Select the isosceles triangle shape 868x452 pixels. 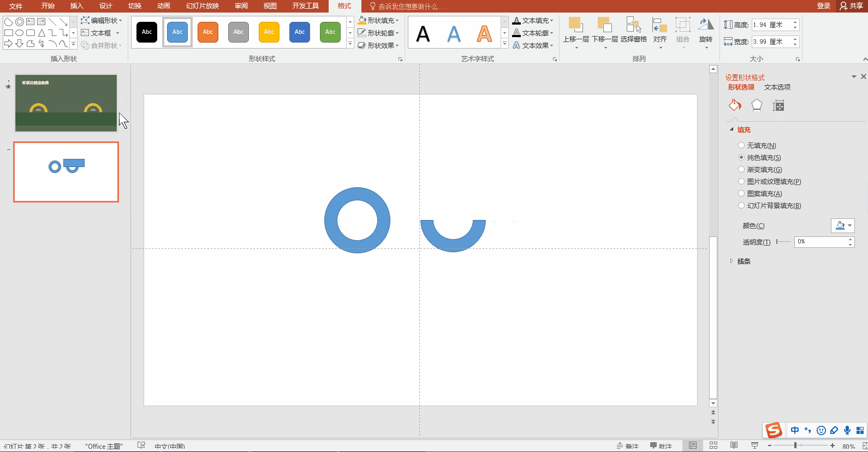[41, 33]
